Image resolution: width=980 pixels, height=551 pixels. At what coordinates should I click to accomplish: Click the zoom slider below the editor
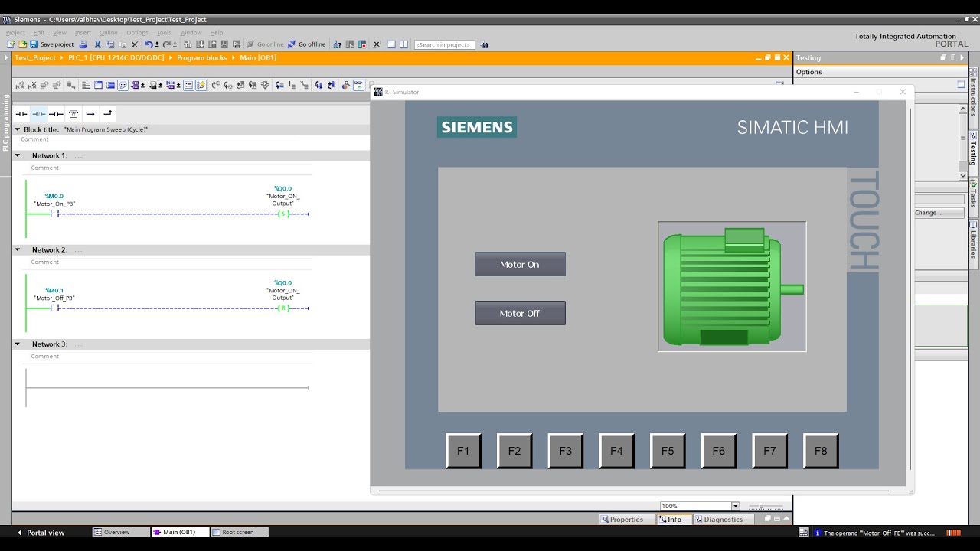766,507
